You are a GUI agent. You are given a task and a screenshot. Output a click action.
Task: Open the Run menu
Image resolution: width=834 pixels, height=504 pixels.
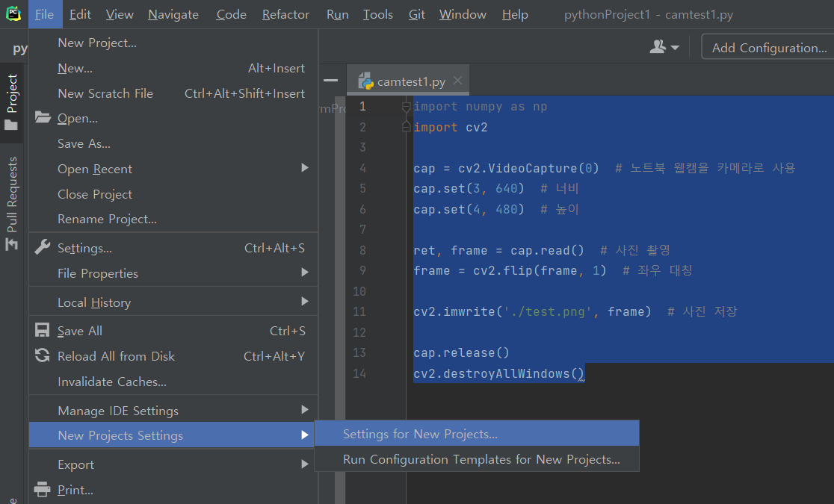click(x=338, y=14)
